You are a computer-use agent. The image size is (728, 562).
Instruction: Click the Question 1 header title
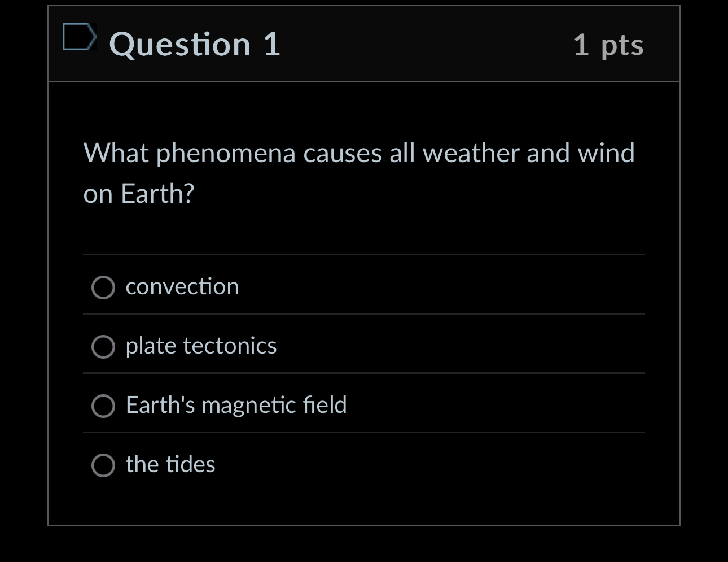coord(195,45)
